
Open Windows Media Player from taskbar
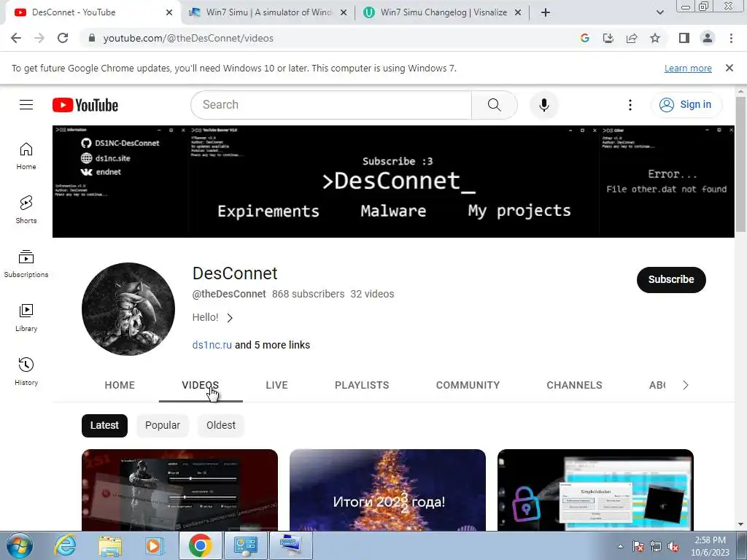click(153, 545)
